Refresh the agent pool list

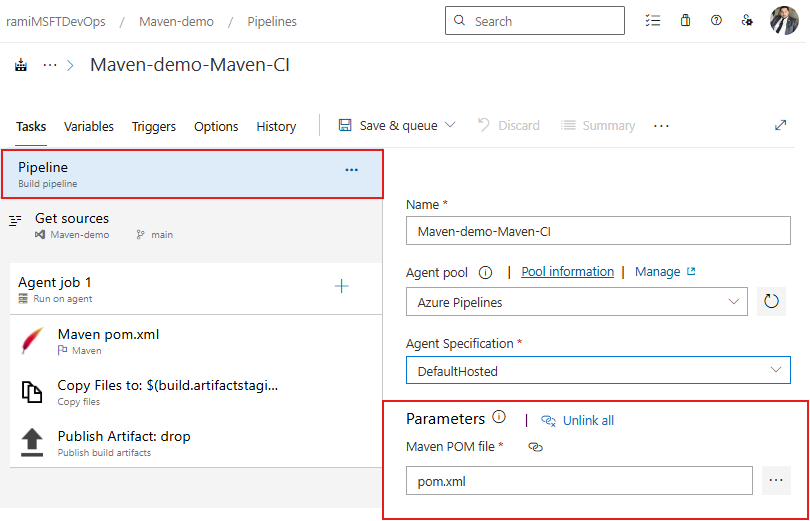(x=771, y=302)
